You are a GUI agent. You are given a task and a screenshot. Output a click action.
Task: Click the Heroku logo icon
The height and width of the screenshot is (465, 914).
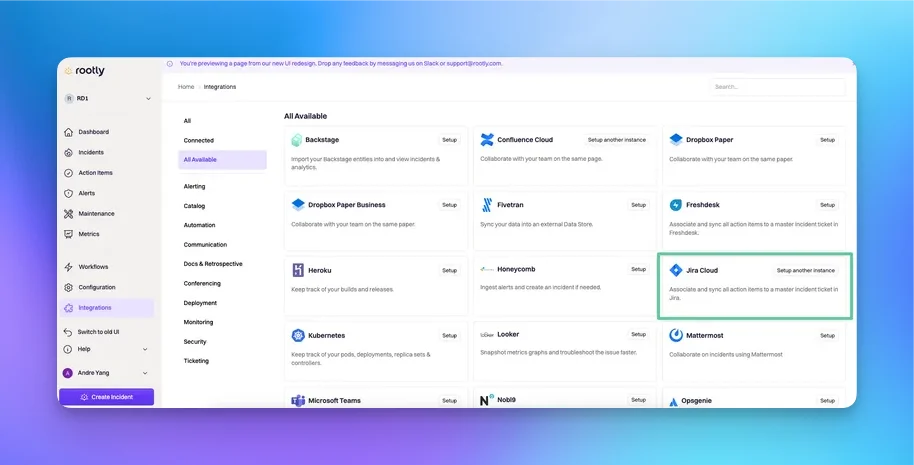click(298, 270)
